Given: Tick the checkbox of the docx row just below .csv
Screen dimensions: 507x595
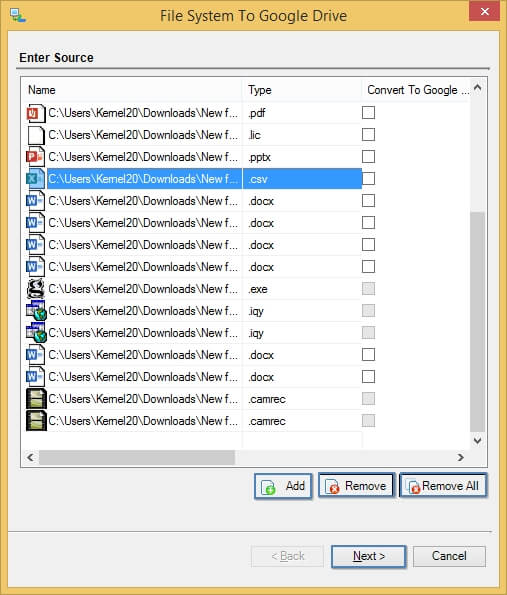Looking at the screenshot, I should [x=368, y=201].
